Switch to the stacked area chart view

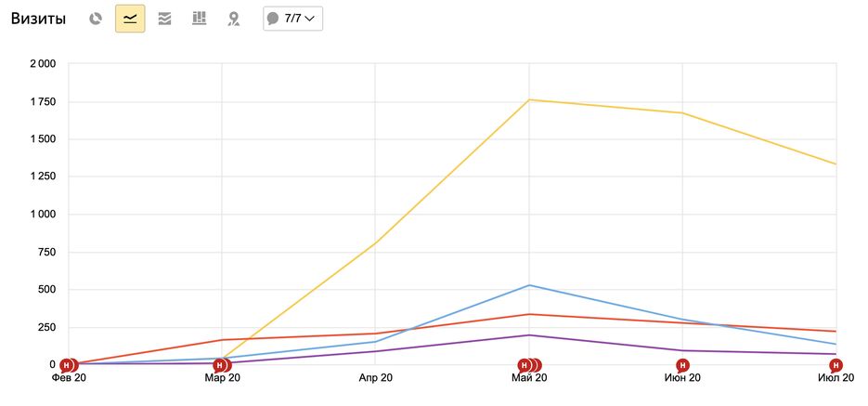(164, 19)
